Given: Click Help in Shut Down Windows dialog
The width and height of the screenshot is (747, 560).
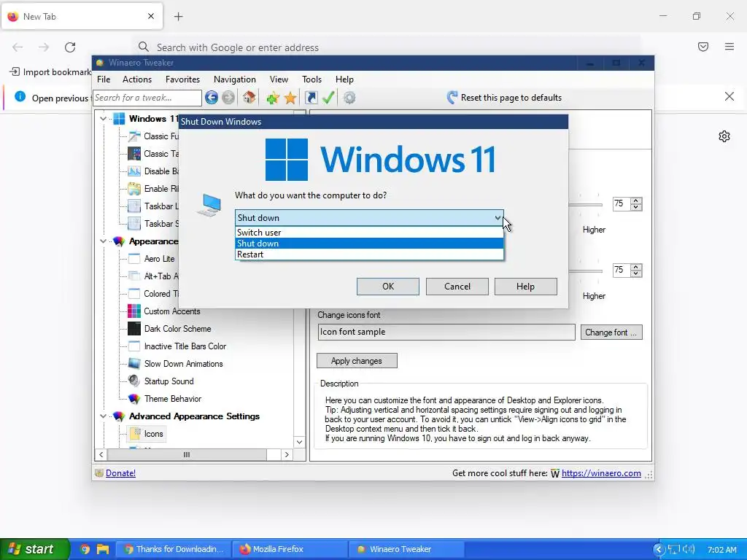Looking at the screenshot, I should tap(525, 286).
